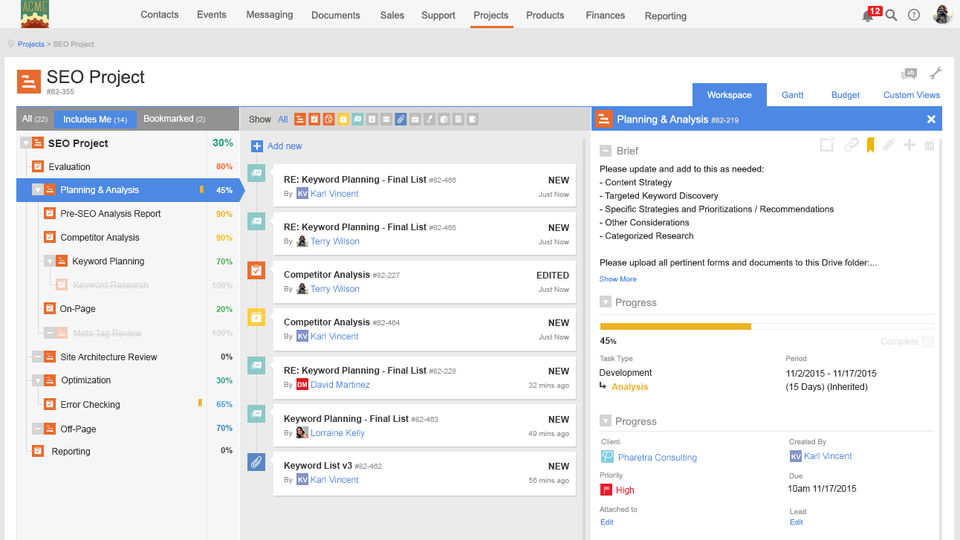Screen dimensions: 960x540
Task: Click the Show More link under the brief
Action: pos(618,279)
